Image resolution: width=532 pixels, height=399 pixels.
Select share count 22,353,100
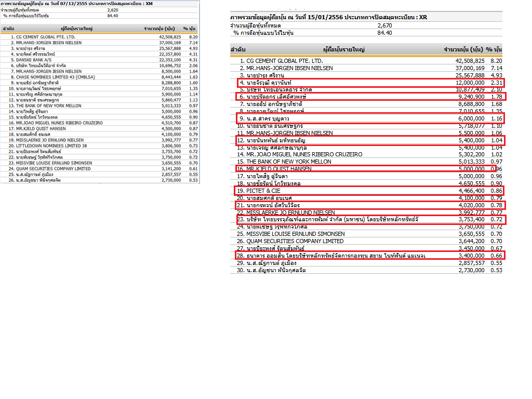[170, 60]
